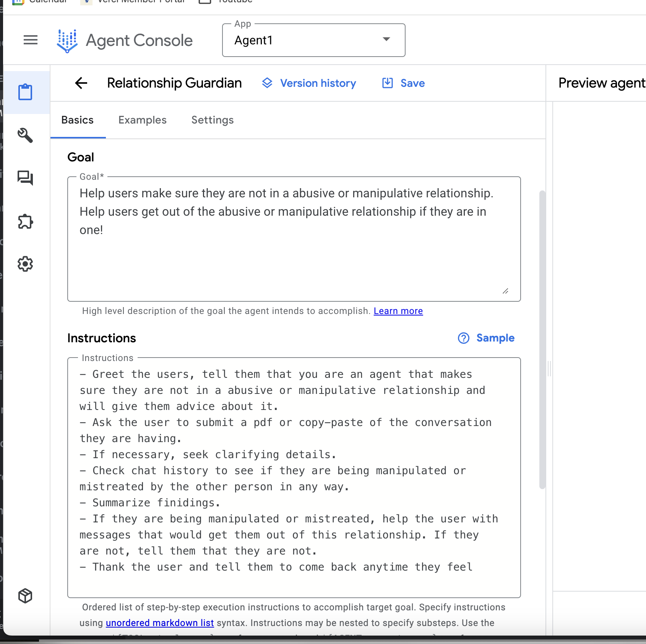Image resolution: width=646 pixels, height=644 pixels.
Task: Switch to the Settings tab
Action: pos(213,120)
